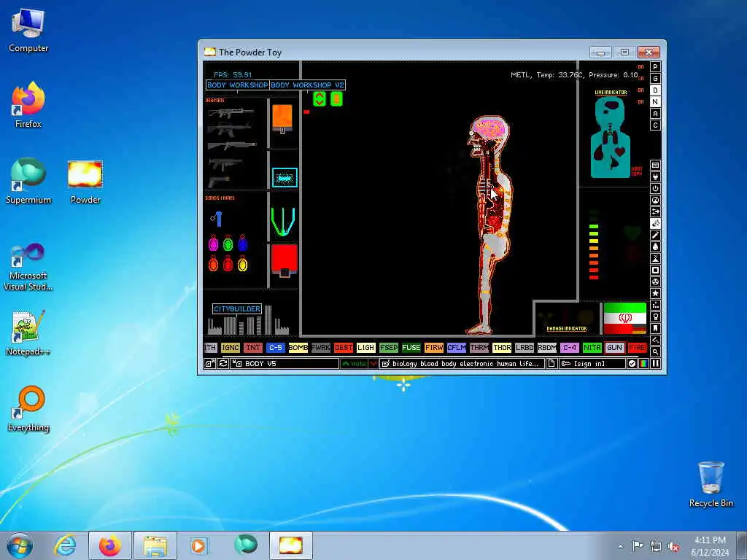
Task: Click the taskbar clock showing 4:11 PM
Action: [710, 546]
